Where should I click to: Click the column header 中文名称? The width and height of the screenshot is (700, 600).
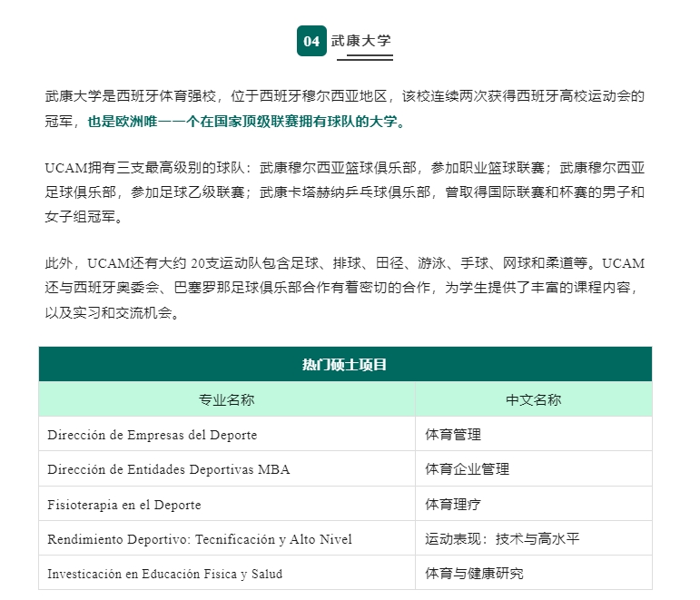coord(534,399)
